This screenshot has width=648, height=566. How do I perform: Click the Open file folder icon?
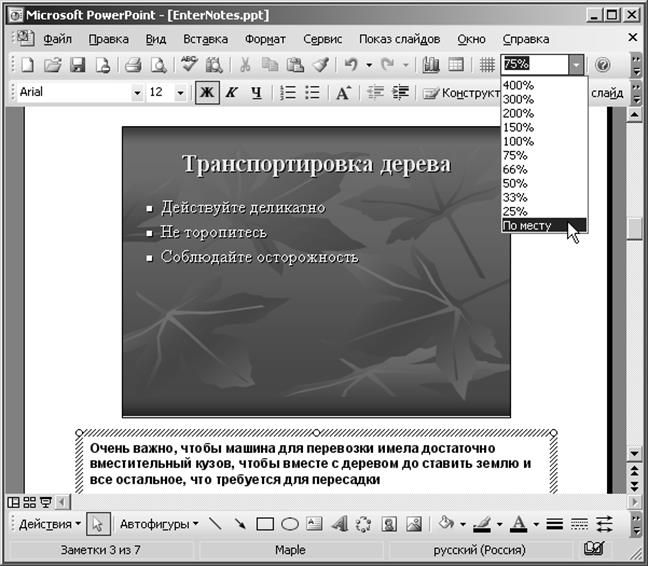pyautogui.click(x=53, y=65)
